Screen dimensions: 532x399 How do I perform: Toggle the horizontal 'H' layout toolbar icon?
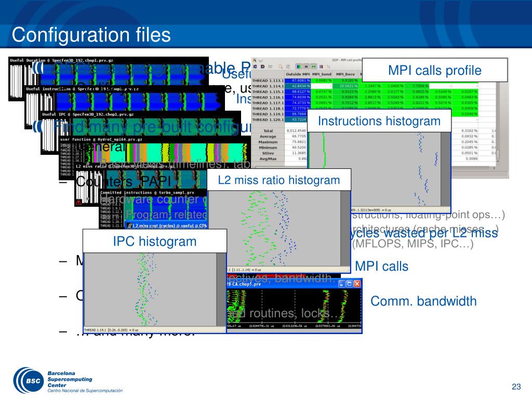(x=306, y=67)
